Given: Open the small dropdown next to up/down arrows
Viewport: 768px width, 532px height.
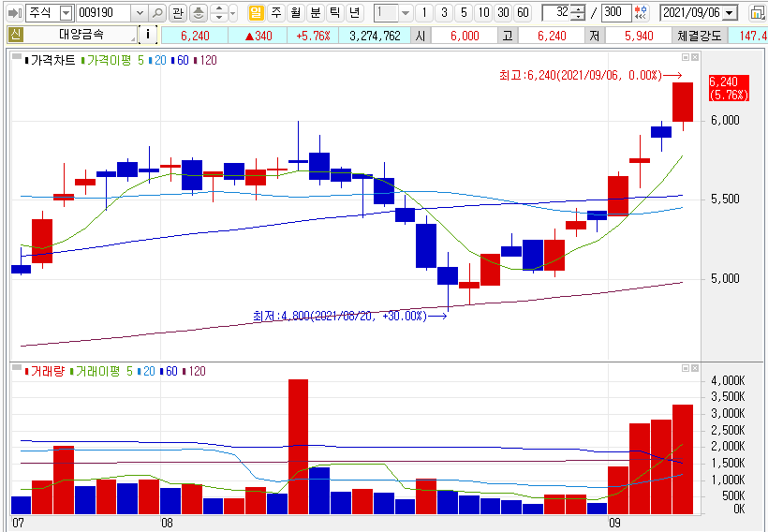Looking at the screenshot, I should (x=232, y=13).
